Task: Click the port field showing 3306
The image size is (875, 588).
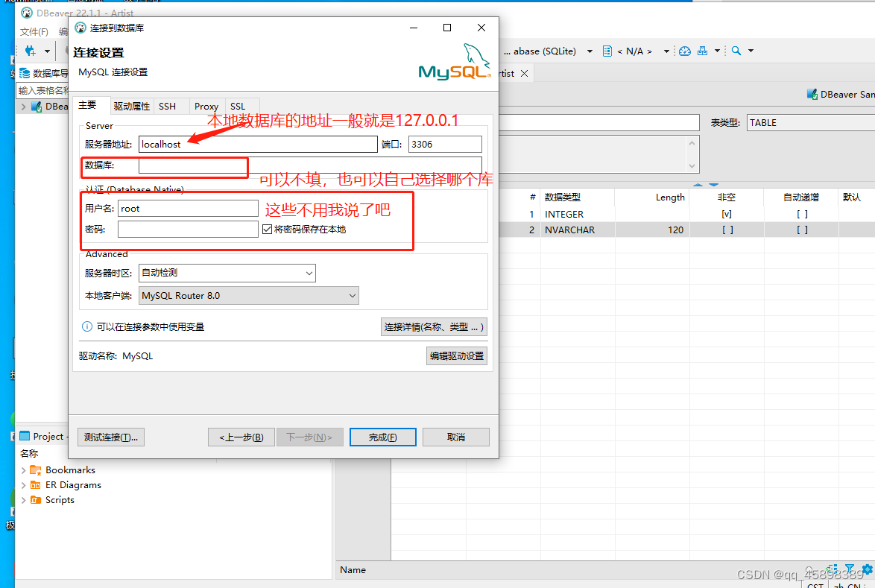Action: 445,145
